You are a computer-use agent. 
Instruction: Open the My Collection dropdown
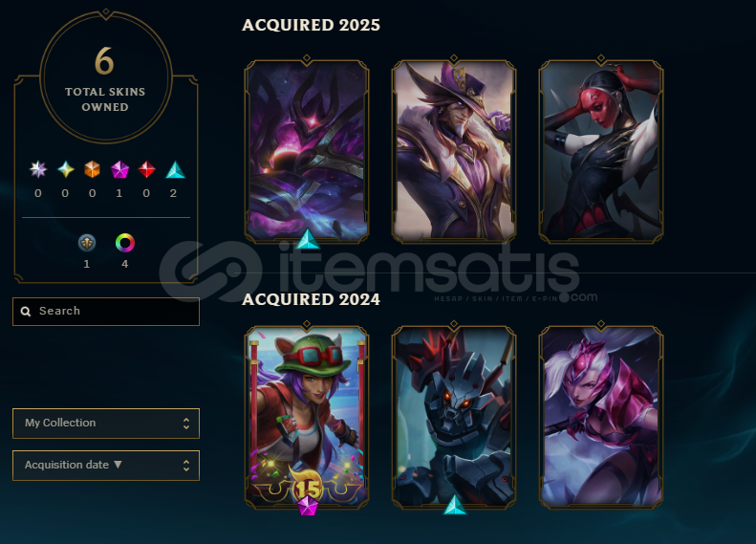106,424
